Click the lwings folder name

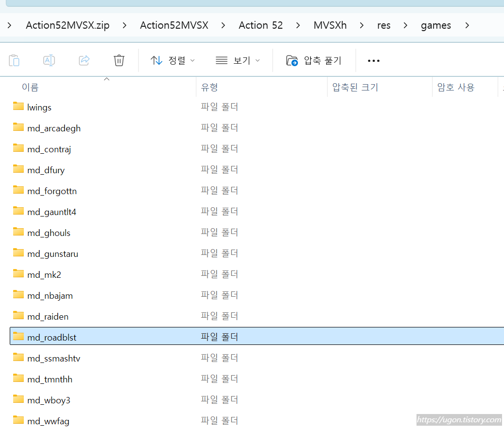tap(39, 108)
